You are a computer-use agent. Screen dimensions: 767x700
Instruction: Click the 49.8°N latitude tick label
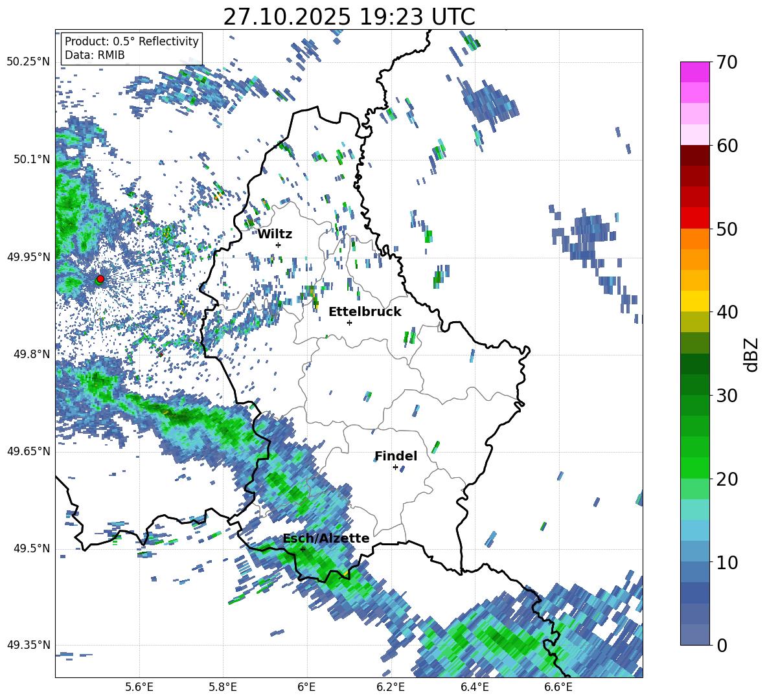32,354
